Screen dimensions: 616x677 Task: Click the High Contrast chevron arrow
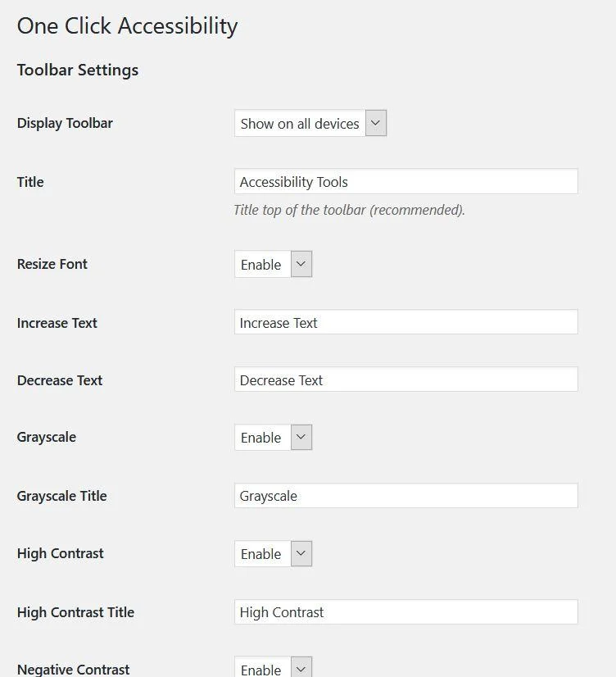[301, 554]
